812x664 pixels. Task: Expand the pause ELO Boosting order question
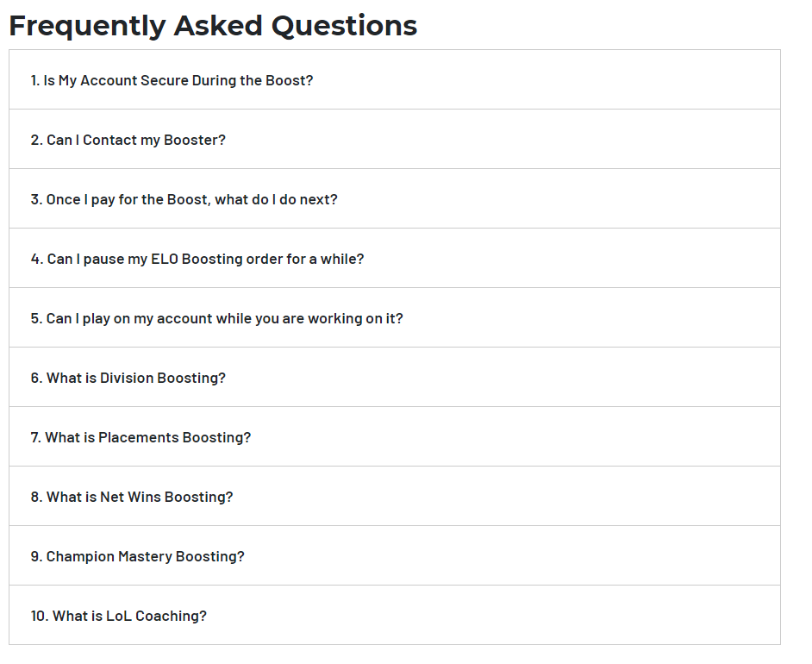[395, 259]
